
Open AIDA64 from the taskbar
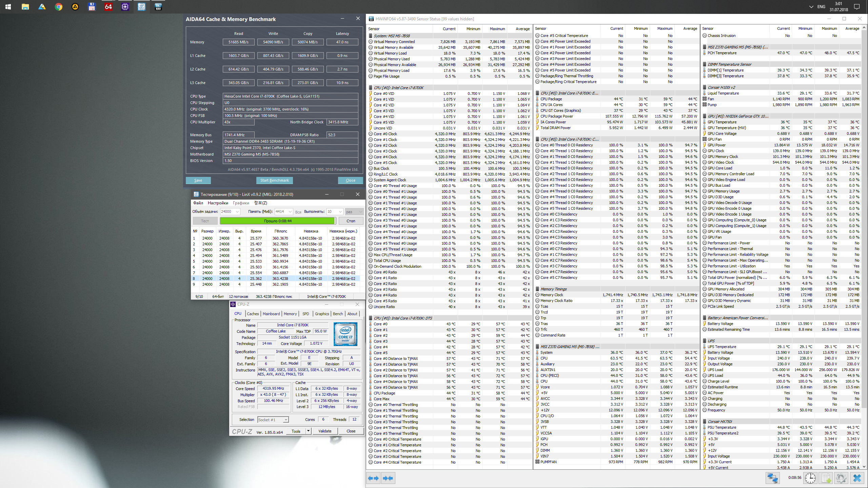(x=108, y=7)
